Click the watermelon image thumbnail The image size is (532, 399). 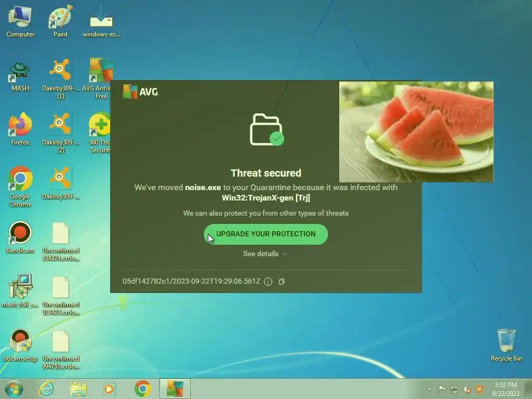coord(416,132)
